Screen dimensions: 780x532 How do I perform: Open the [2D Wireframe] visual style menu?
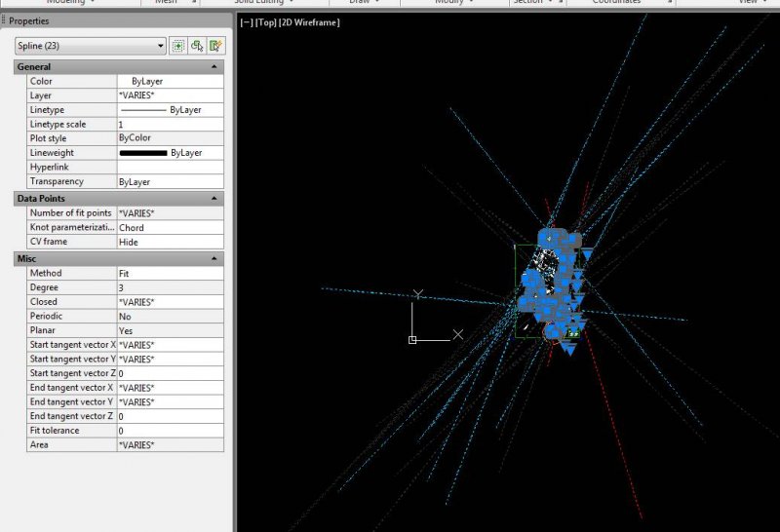[309, 21]
